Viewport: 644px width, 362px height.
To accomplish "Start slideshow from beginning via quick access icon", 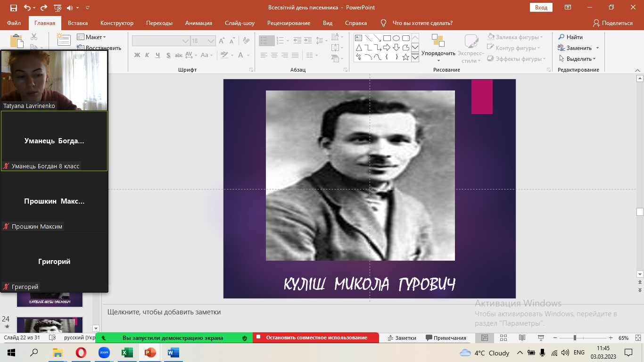I will click(x=58, y=8).
